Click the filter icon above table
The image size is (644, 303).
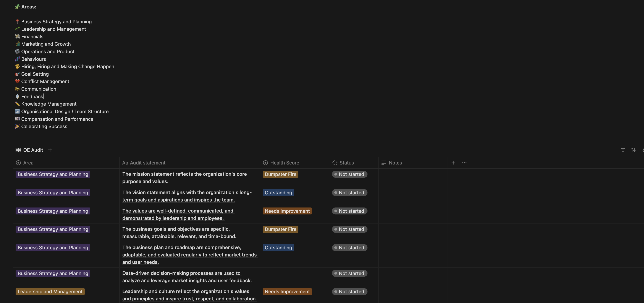point(623,150)
